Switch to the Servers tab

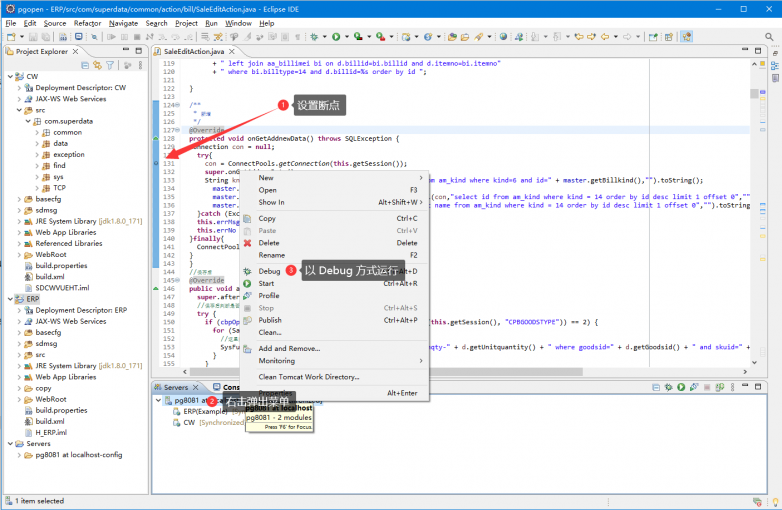point(176,387)
